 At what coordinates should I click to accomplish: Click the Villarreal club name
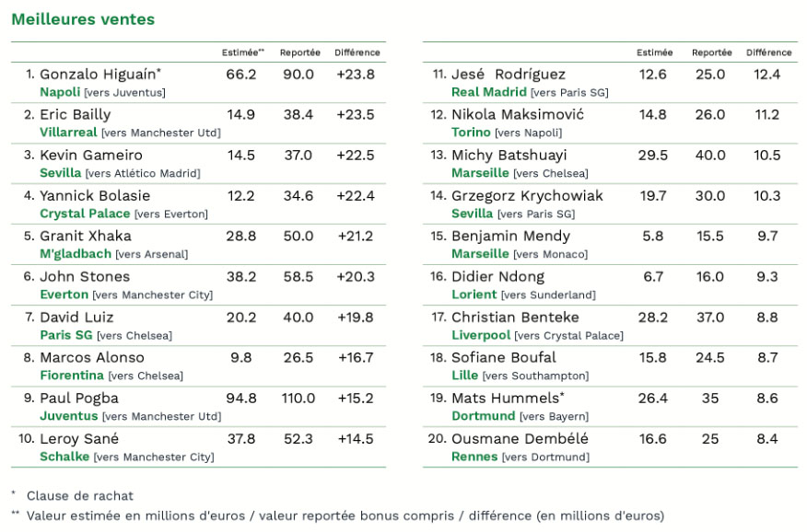[x=68, y=133]
